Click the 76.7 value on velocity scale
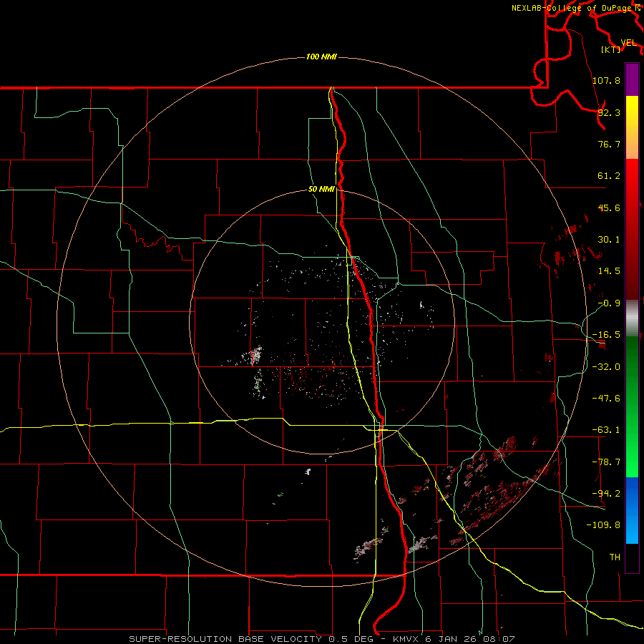Viewport: 644px width, 644px height. (609, 144)
